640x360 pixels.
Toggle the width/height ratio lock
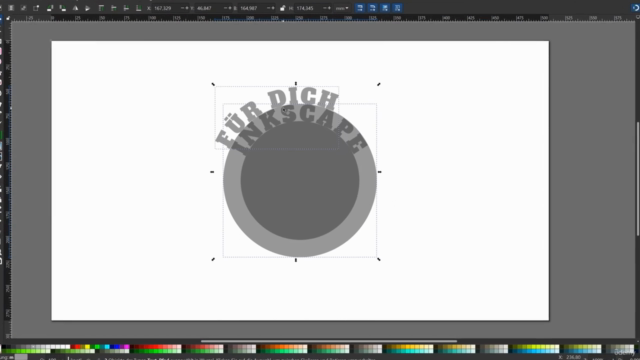click(282, 8)
